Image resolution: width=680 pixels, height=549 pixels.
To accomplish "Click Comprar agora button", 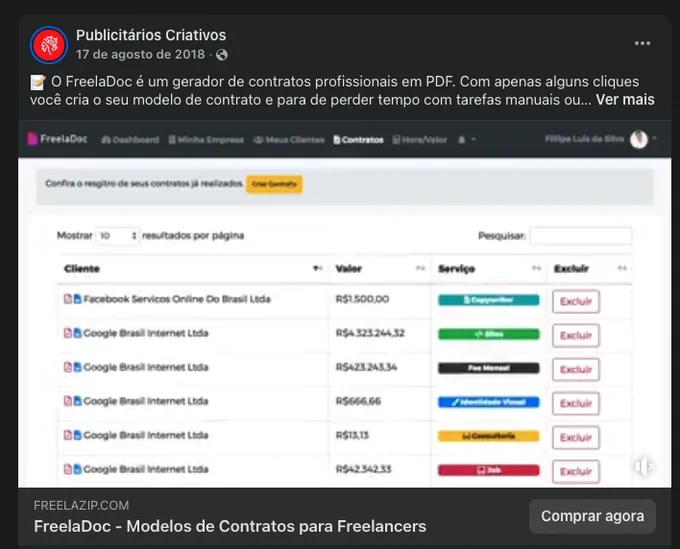I will [592, 516].
